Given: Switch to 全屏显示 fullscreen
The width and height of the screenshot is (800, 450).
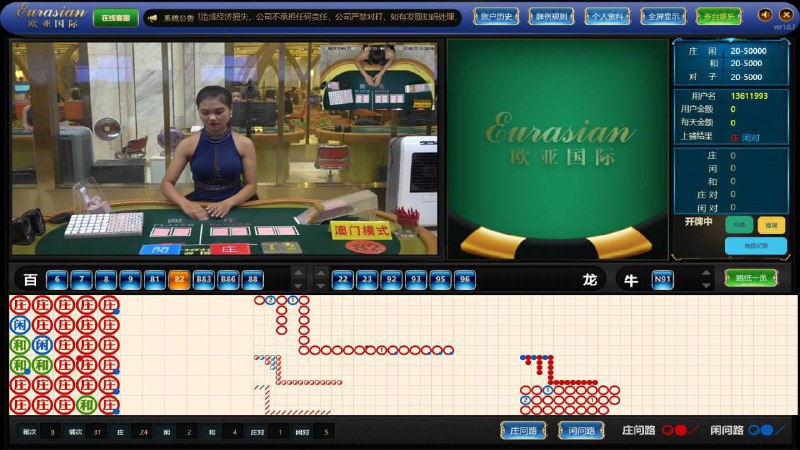Looking at the screenshot, I should coord(663,16).
